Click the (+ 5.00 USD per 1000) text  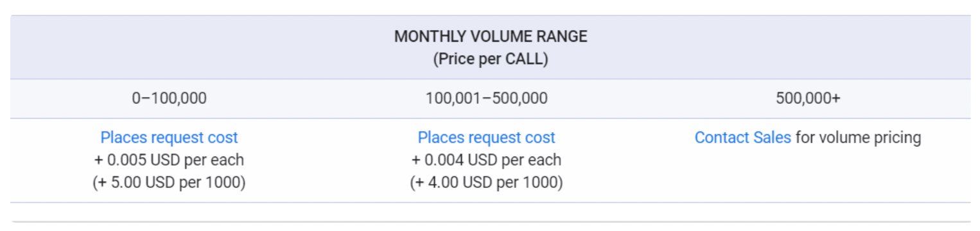[x=169, y=182]
